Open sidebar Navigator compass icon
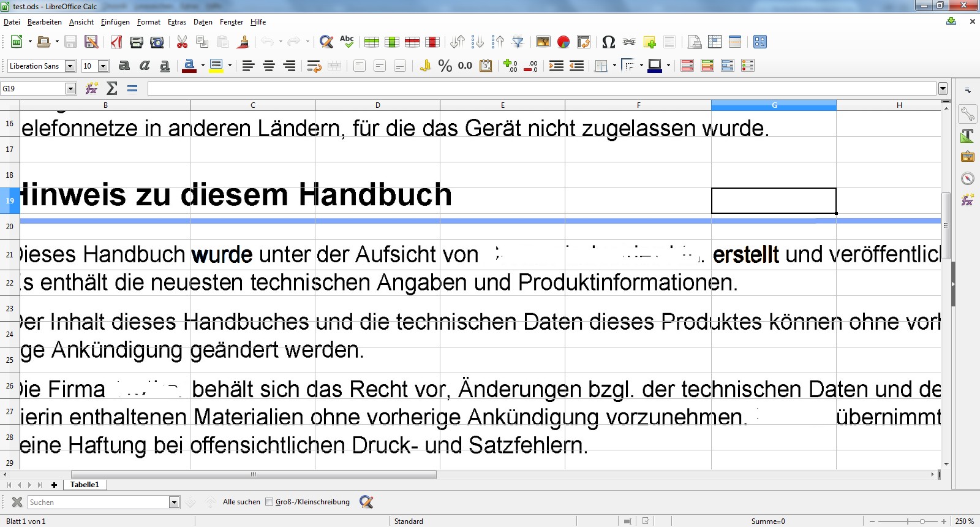Screen dimensions: 980x527 [x=968, y=178]
